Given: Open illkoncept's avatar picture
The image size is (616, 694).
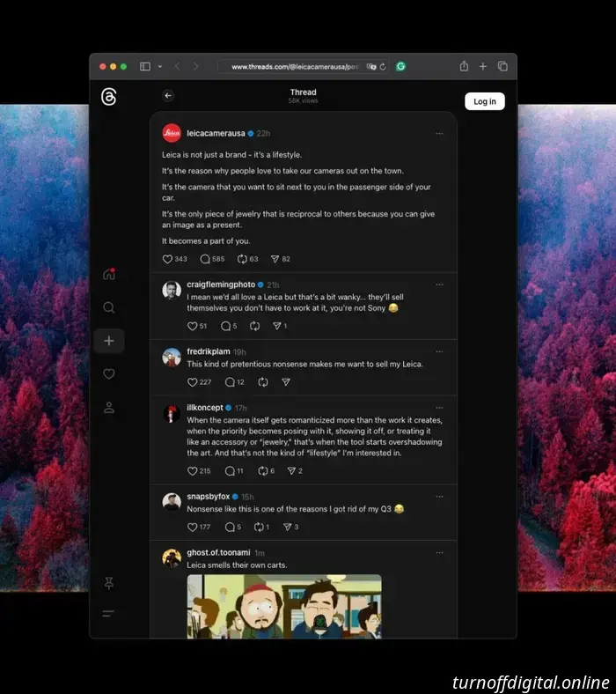Looking at the screenshot, I should click(172, 413).
